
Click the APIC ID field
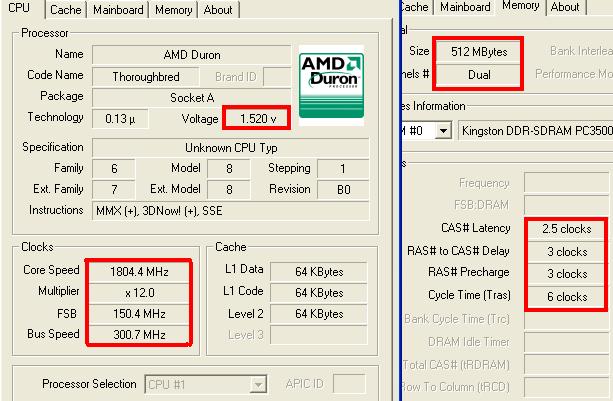349,384
